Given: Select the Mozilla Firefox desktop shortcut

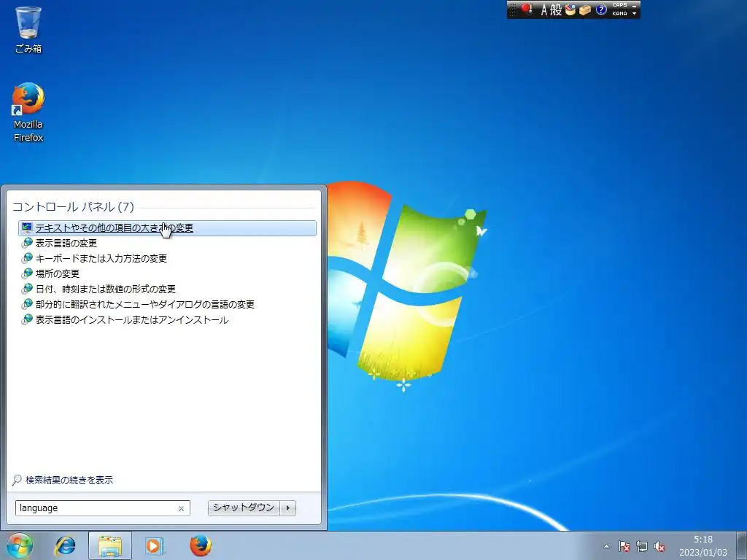Looking at the screenshot, I should pos(28,112).
